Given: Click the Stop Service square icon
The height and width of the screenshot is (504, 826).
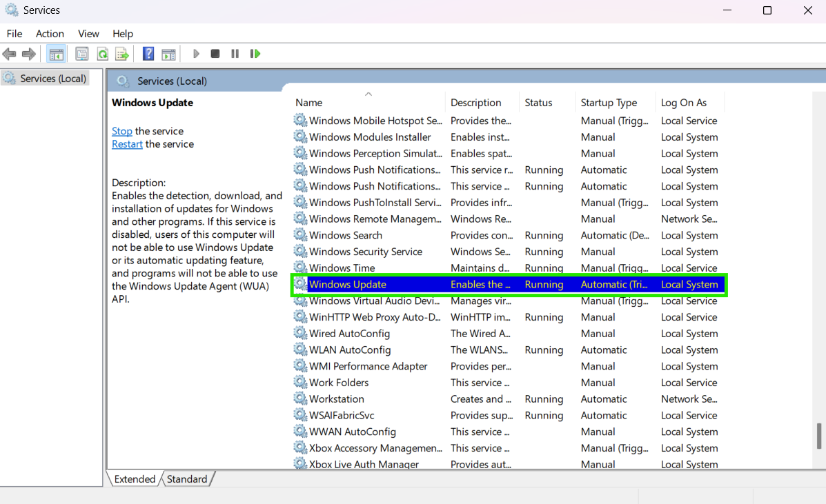Looking at the screenshot, I should 215,54.
